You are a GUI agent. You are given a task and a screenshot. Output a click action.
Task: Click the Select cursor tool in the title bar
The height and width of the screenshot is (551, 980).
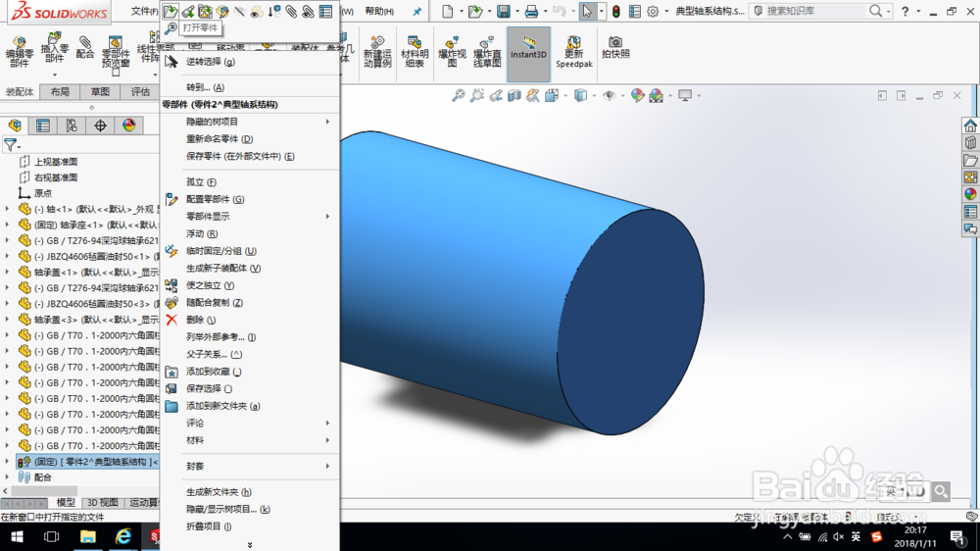click(587, 11)
